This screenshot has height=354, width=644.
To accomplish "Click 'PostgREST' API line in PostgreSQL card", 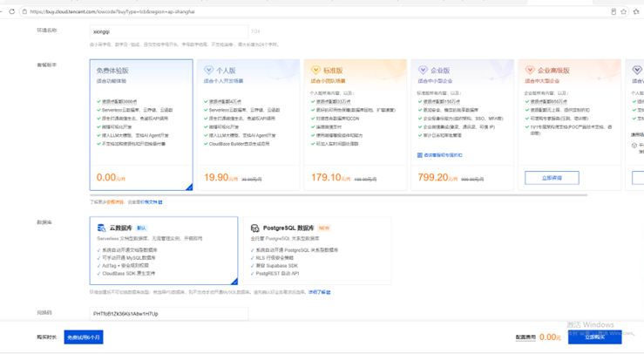I will pos(277,274).
